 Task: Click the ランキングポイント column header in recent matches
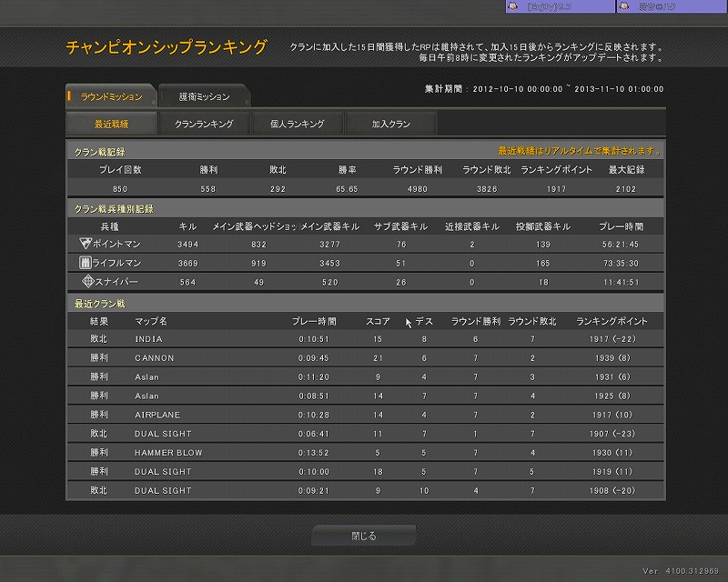tap(612, 321)
